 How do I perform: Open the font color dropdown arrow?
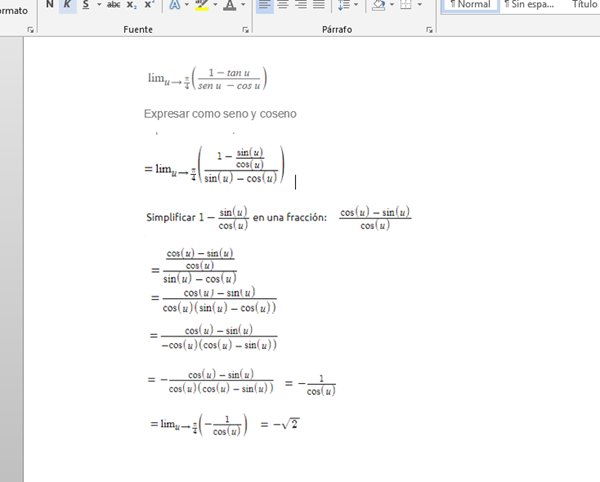243,5
